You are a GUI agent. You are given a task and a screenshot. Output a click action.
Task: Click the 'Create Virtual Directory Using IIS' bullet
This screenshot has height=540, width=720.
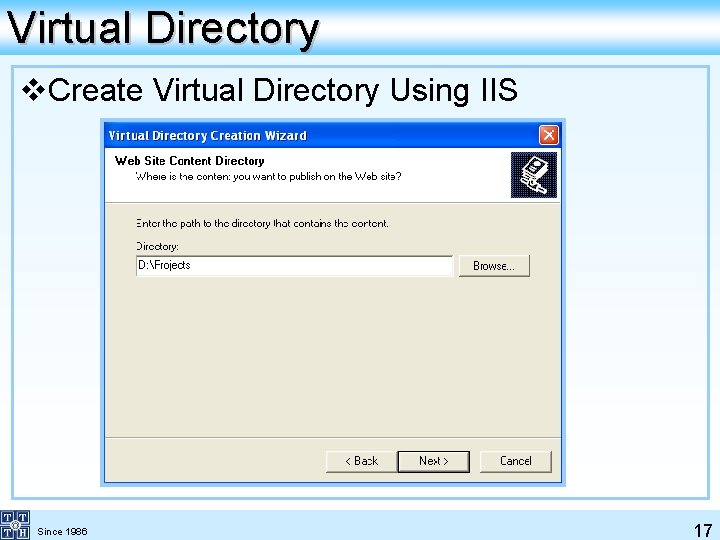click(270, 90)
